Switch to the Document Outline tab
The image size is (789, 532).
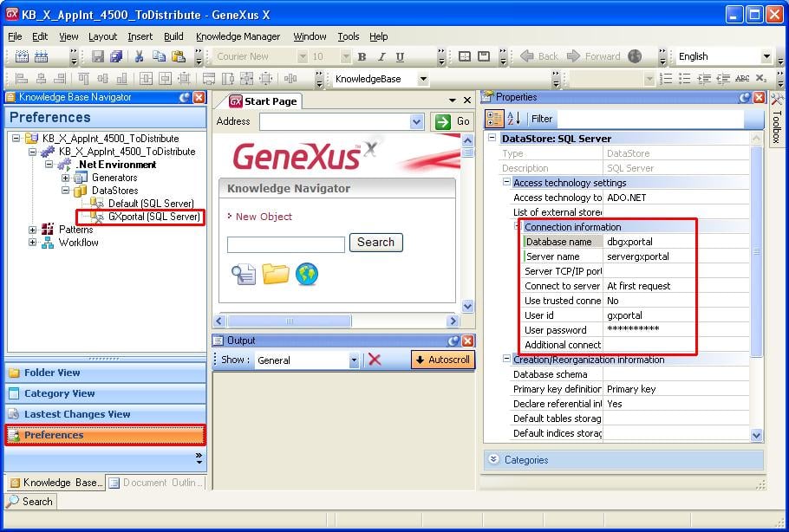(158, 483)
